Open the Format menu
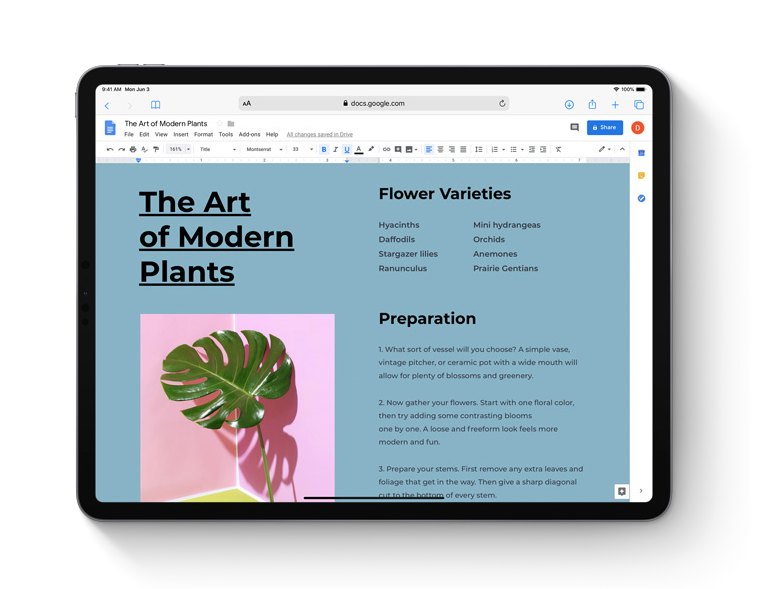The width and height of the screenshot is (757, 589). tap(203, 135)
